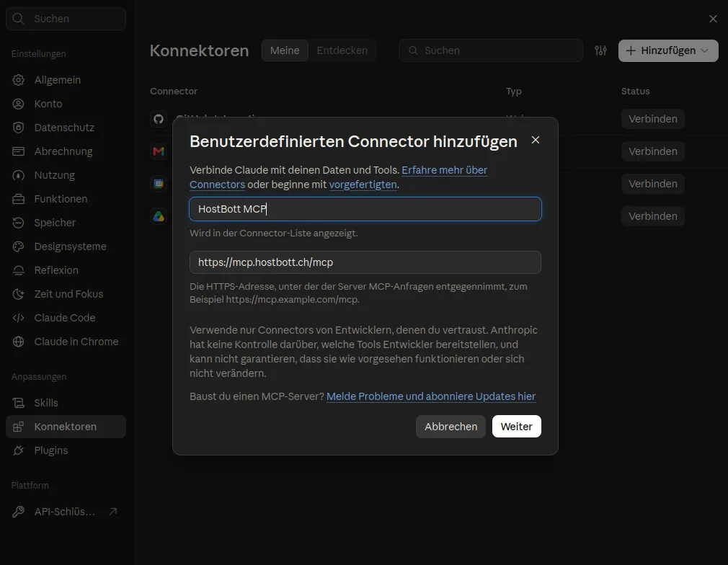
Task: Select Plugins in the sidebar
Action: [66, 450]
